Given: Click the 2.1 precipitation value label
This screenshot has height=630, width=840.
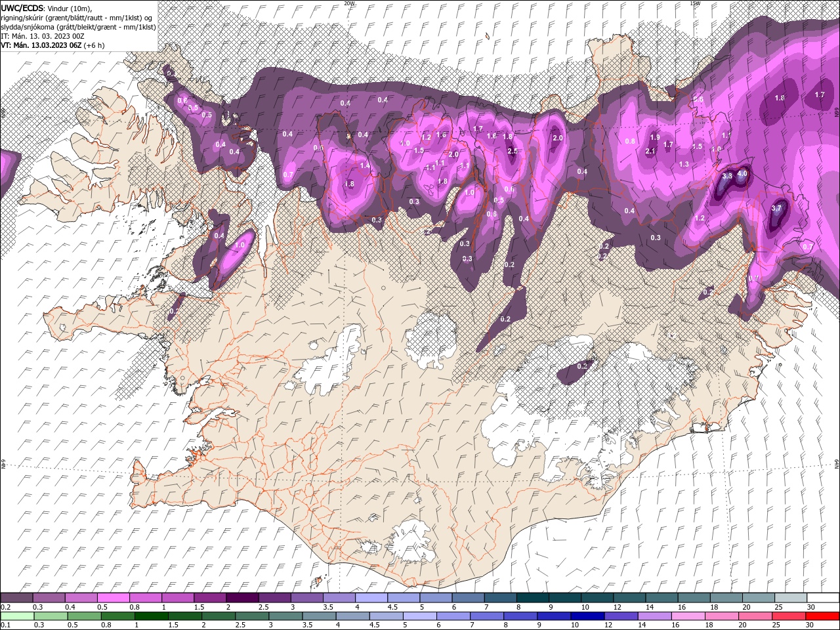Looking at the screenshot, I should tap(650, 151).
